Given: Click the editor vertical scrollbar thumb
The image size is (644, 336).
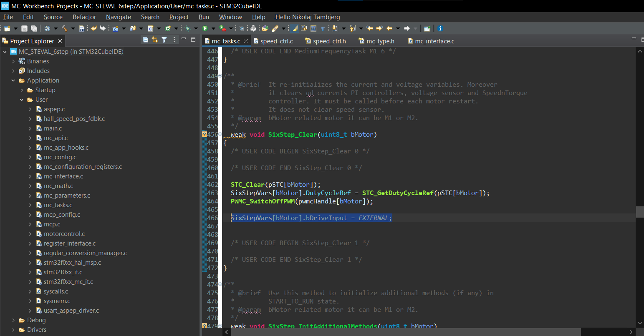Looking at the screenshot, I should (x=640, y=212).
